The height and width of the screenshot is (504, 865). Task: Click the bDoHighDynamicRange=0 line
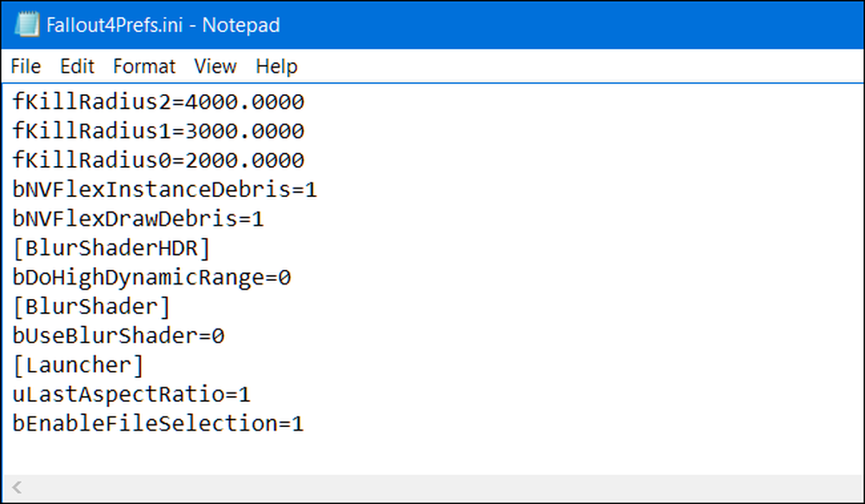[151, 277]
